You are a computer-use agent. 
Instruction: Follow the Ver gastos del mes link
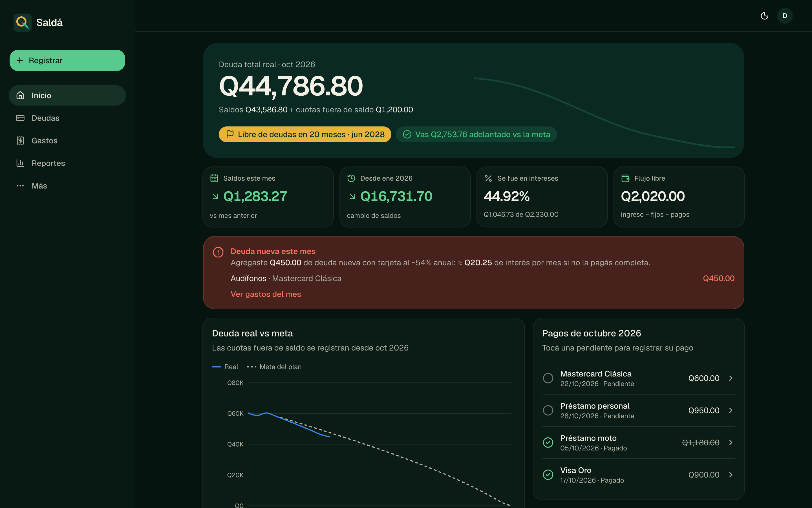point(266,294)
